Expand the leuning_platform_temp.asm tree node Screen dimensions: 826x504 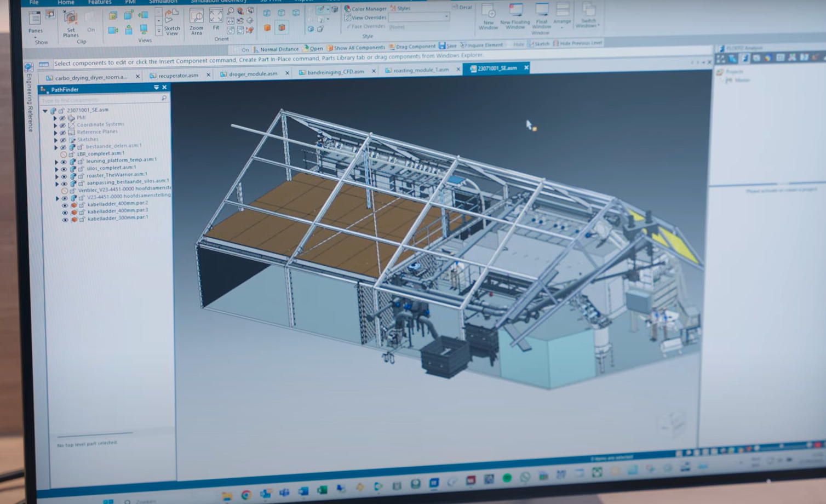coord(56,162)
